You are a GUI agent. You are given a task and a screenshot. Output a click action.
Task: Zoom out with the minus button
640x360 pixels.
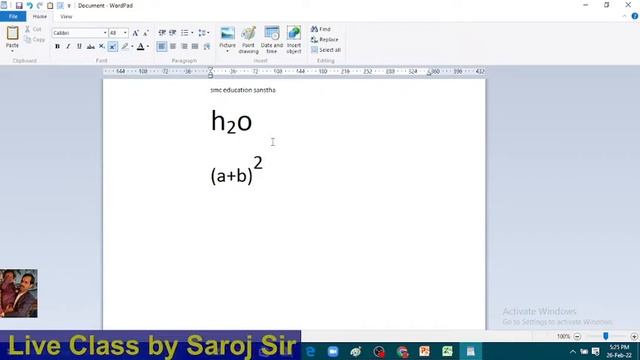[x=577, y=336]
